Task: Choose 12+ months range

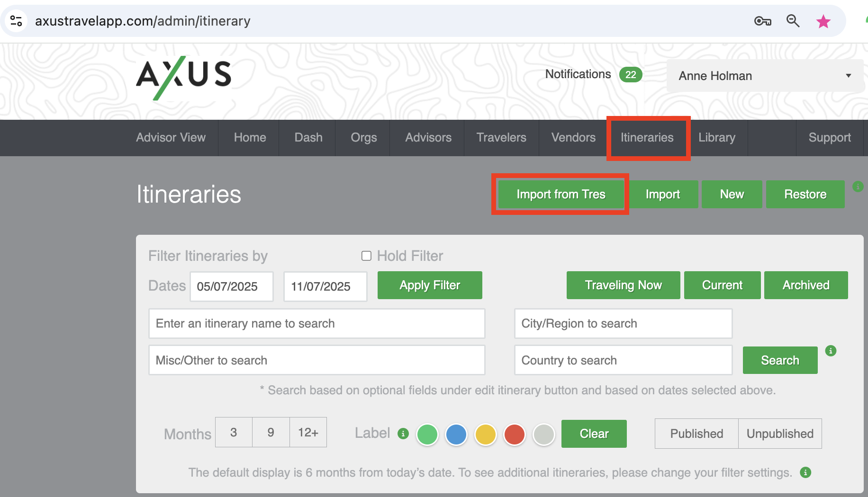Action: tap(308, 433)
